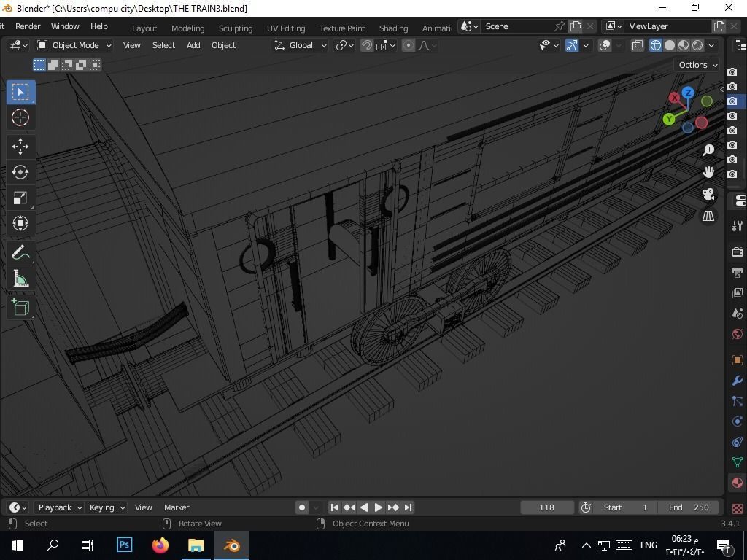Open the View Layer properties tab
747x560 pixels.
(x=737, y=293)
